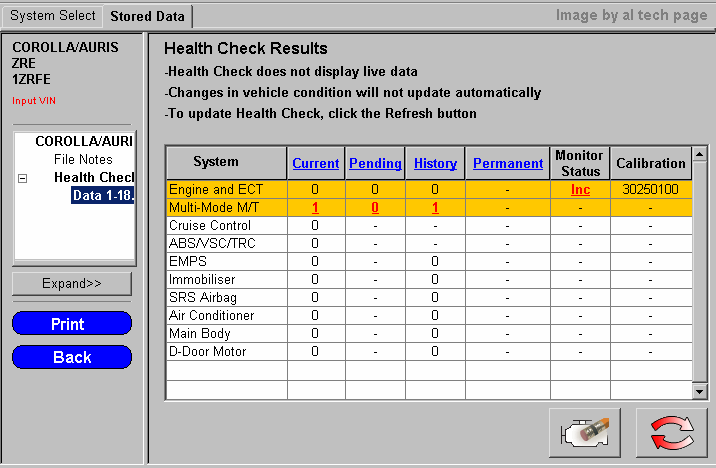
Task: Click the Pending column header link
Action: (x=375, y=163)
